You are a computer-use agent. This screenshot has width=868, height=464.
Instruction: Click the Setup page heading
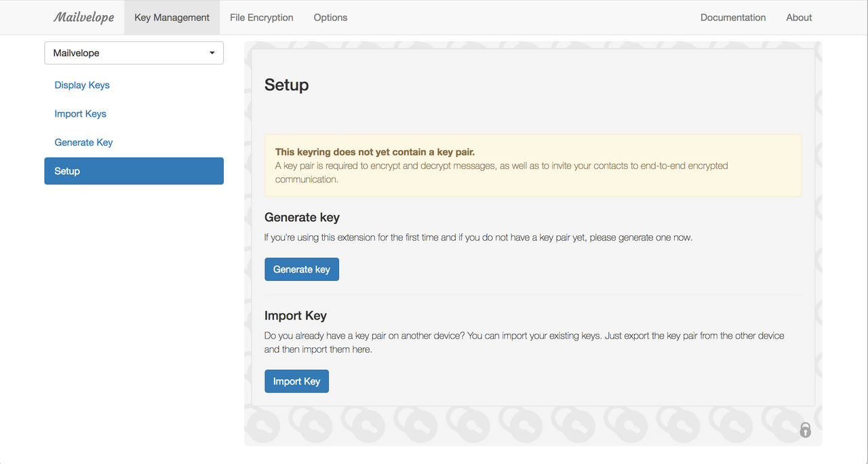tap(286, 84)
